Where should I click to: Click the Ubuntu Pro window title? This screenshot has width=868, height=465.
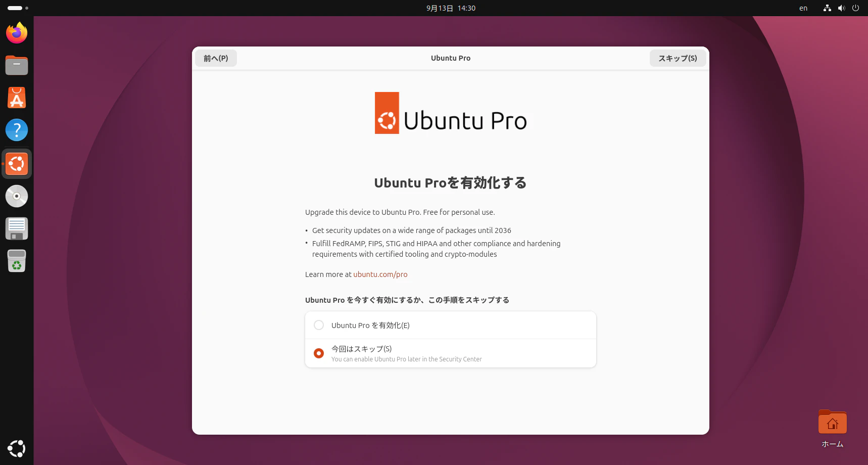click(x=451, y=58)
